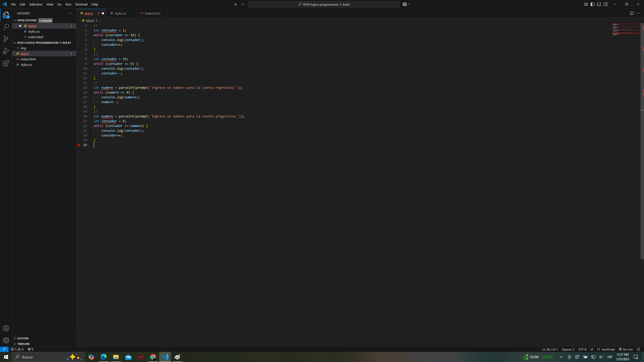
Task: Go back with the navigation arrow
Action: point(236,4)
